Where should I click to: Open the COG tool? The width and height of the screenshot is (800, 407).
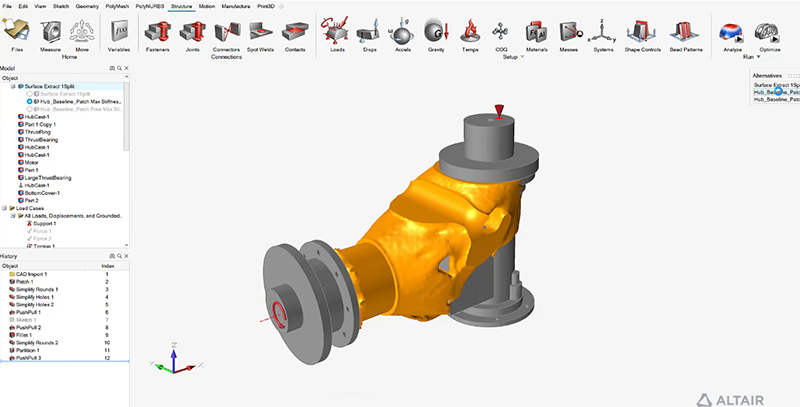coord(501,36)
